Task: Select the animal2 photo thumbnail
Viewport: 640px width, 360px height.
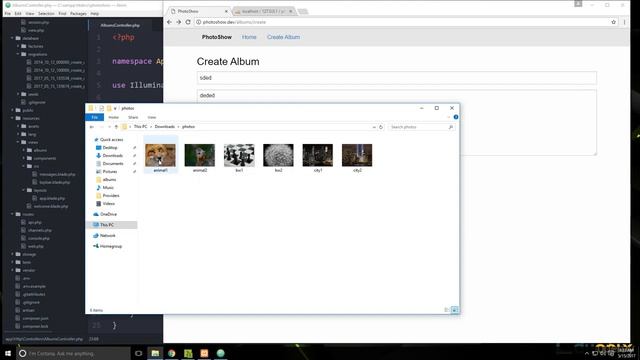Action: 200,155
